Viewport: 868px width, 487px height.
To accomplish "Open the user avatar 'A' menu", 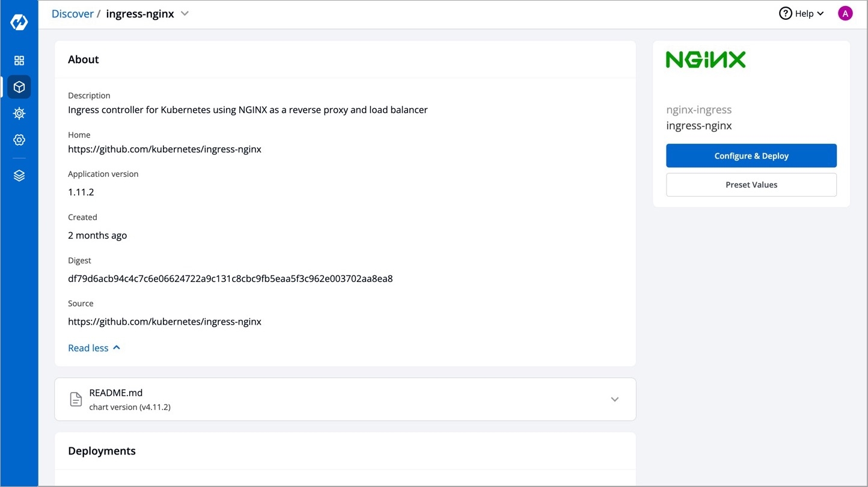I will click(x=845, y=13).
